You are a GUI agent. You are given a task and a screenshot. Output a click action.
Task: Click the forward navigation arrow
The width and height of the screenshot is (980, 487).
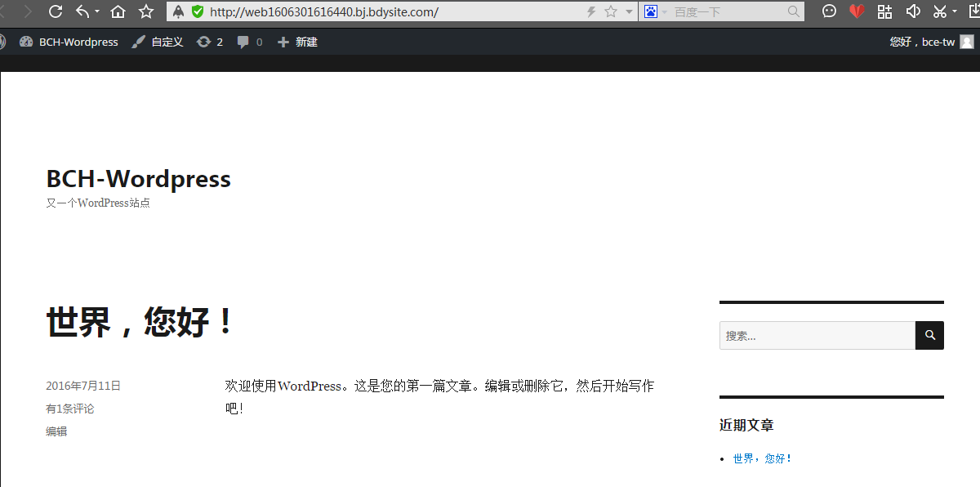click(x=28, y=11)
